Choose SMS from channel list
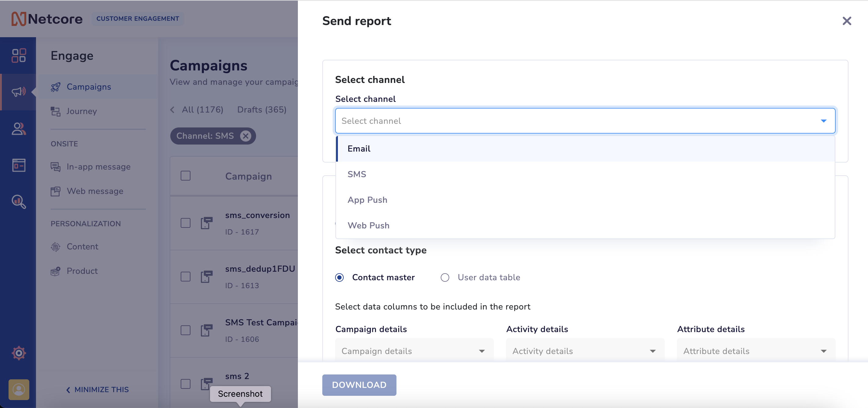The image size is (868, 408). 357,174
